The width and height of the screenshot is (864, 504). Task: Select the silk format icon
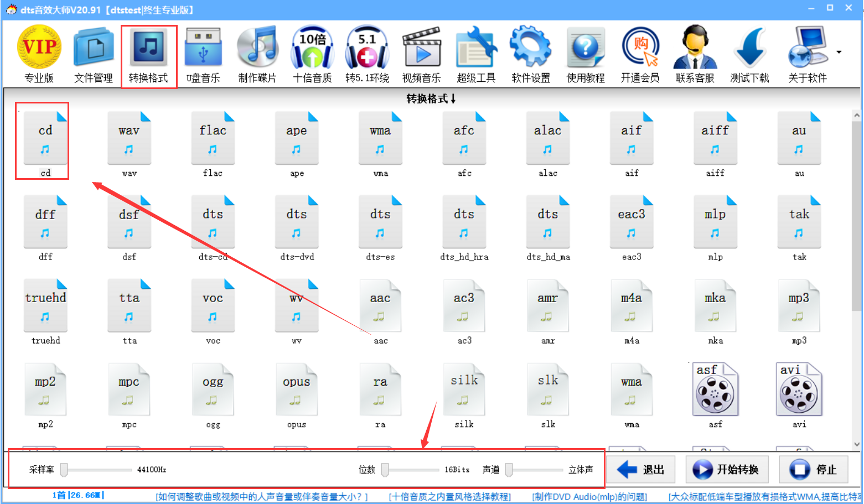pyautogui.click(x=464, y=395)
